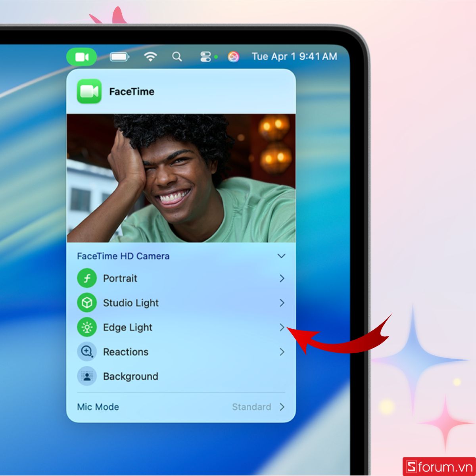Open Control Center icon in menu bar
476x476 pixels.
(x=205, y=57)
